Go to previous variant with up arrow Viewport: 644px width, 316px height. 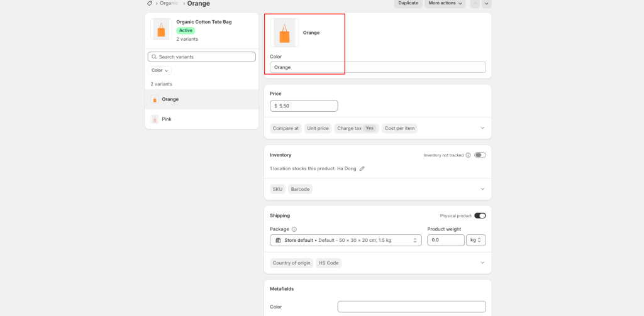[x=475, y=3]
